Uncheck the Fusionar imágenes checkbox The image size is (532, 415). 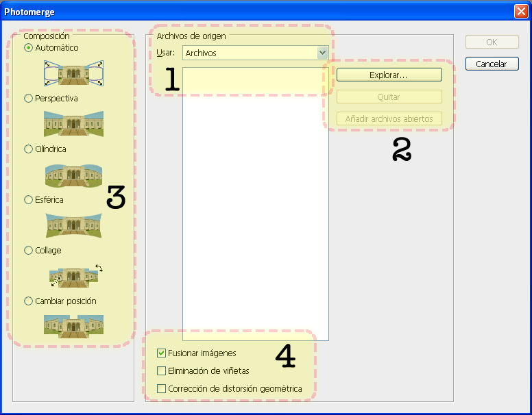(x=162, y=353)
